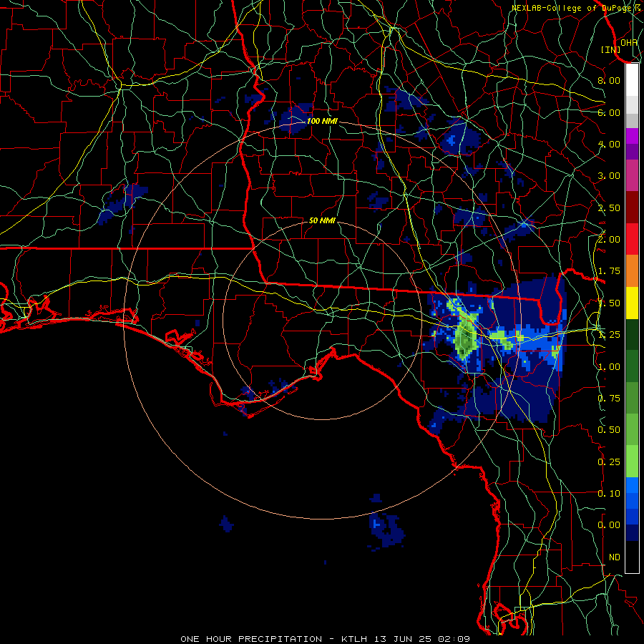
Task: Click the "OHR" product label above legend
Action: pyautogui.click(x=629, y=43)
